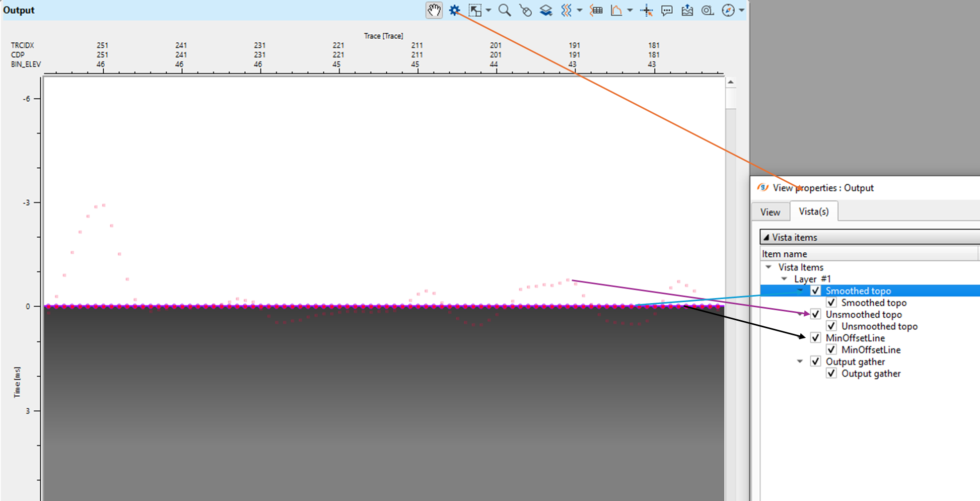
Task: Open view properties with the gear icon
Action: coord(455,10)
